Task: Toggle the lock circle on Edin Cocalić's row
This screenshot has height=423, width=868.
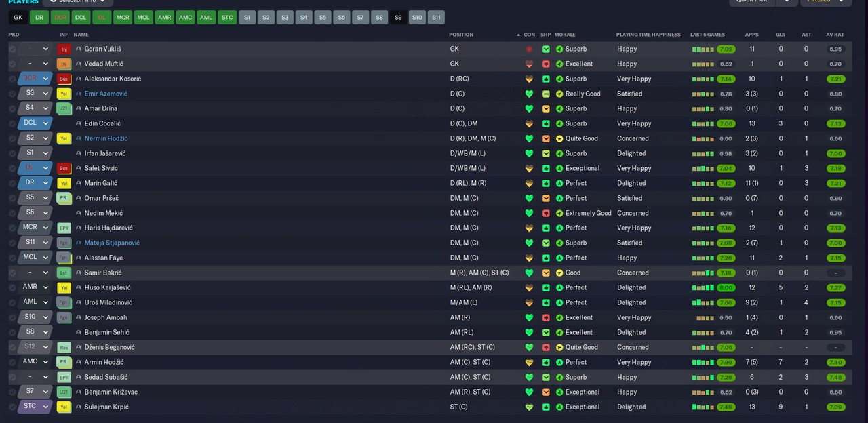Action: pyautogui.click(x=12, y=123)
